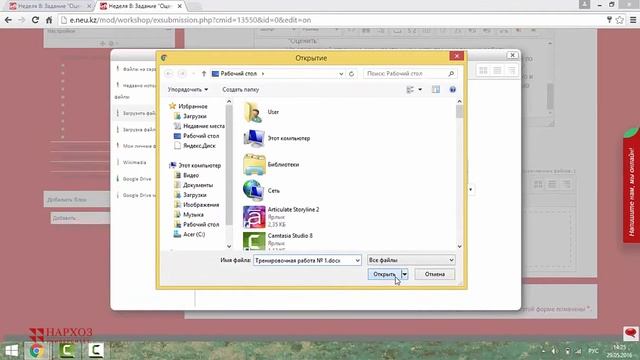Click the red side feedback tab

point(631,186)
